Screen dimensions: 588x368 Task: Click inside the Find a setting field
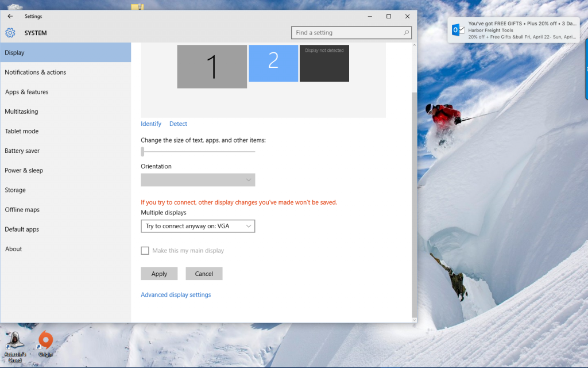(345, 33)
